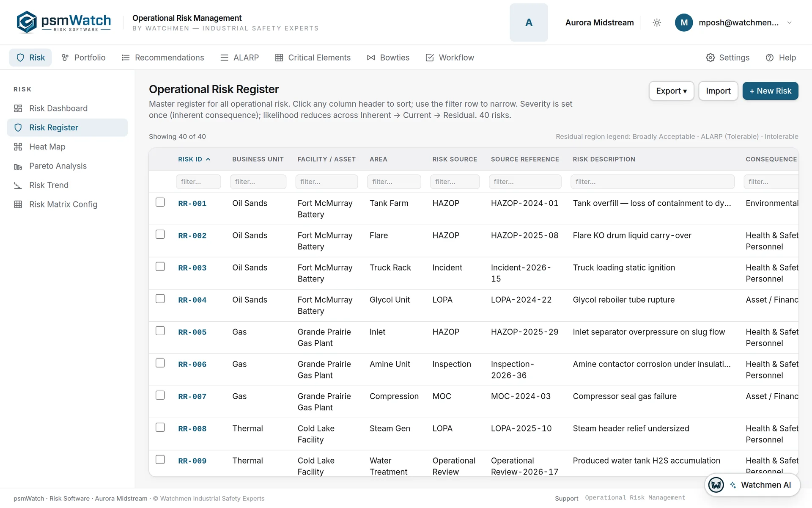Click the Heat Map grid icon
The image size is (812, 508).
tap(18, 147)
